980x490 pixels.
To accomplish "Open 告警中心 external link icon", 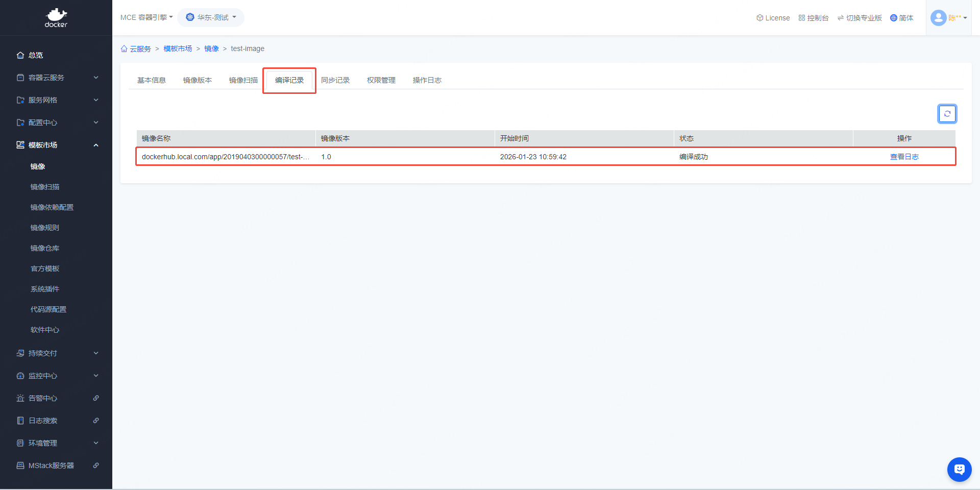I will 96,398.
